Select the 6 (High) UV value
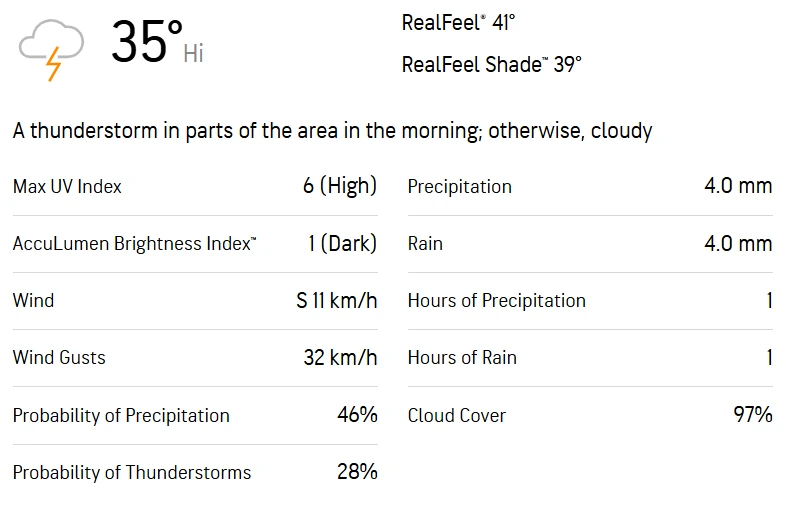786x514 pixels. [340, 186]
